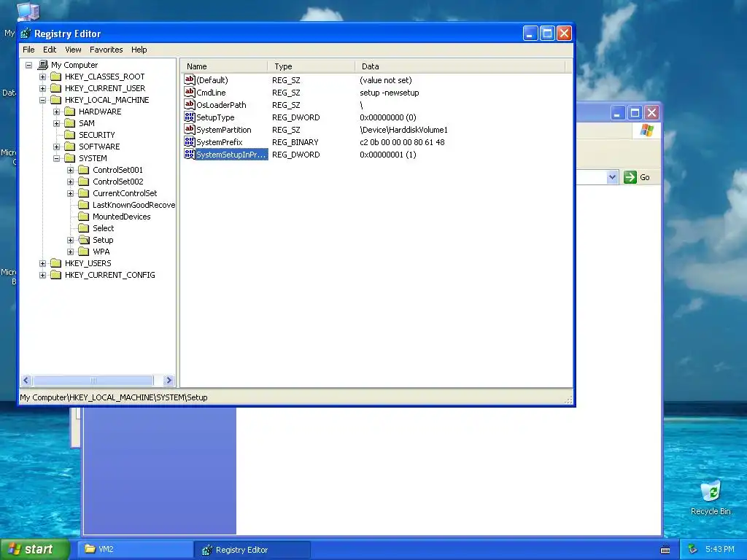Click the HKEY_LOCAL_MACHINE folder icon
The width and height of the screenshot is (747, 560).
point(56,100)
